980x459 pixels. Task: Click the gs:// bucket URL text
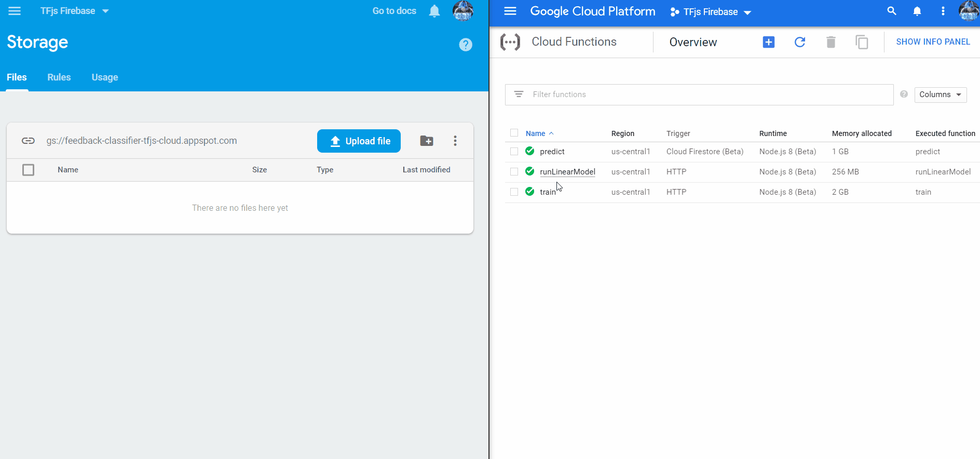tap(142, 141)
